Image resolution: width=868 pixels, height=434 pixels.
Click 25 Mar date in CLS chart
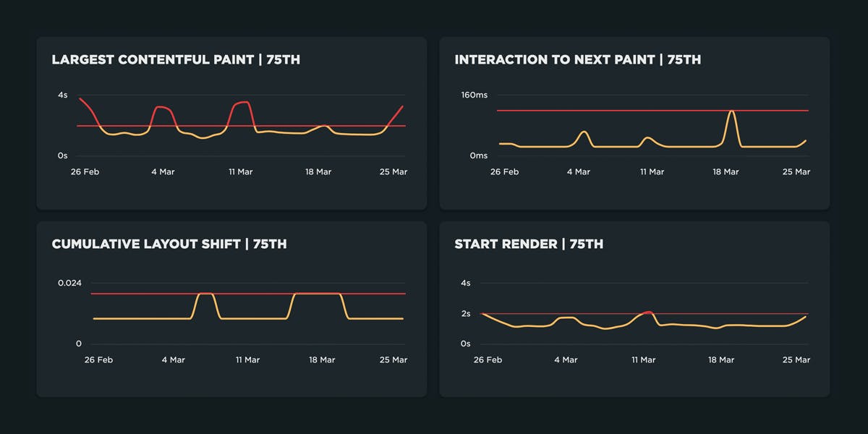(x=393, y=360)
